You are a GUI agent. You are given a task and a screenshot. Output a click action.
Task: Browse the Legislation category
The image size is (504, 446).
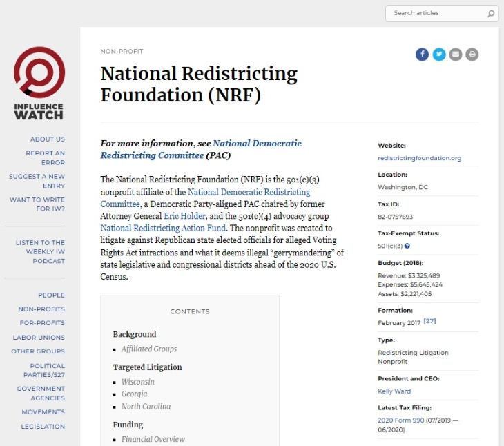43,427
